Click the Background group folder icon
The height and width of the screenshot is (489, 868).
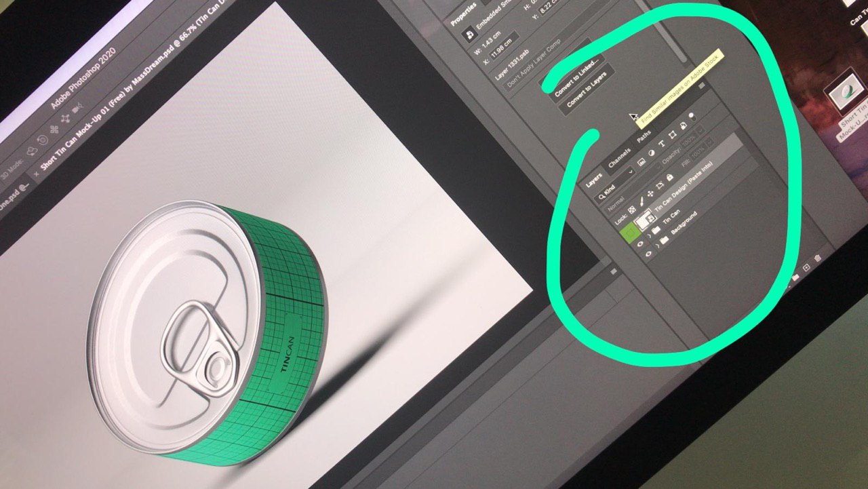(x=665, y=240)
